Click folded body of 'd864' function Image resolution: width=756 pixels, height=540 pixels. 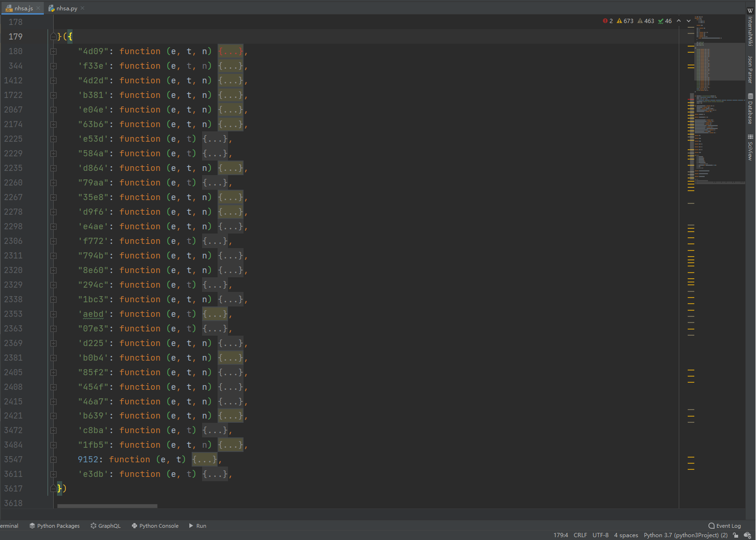point(230,168)
